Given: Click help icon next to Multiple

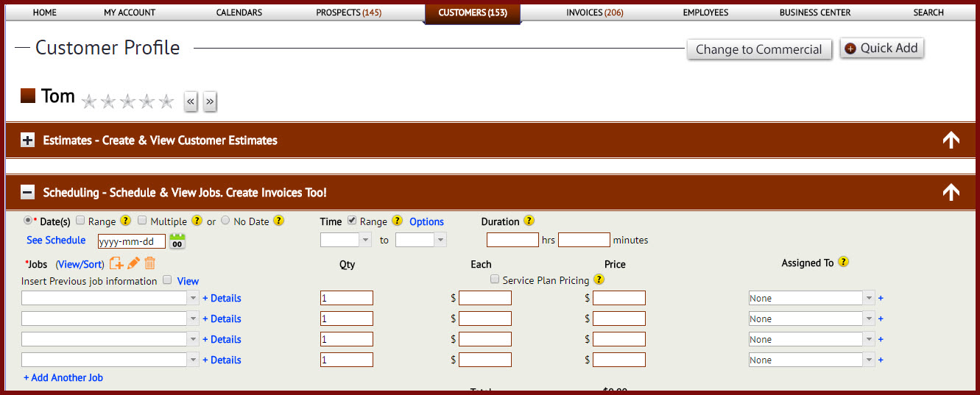Looking at the screenshot, I should [197, 221].
